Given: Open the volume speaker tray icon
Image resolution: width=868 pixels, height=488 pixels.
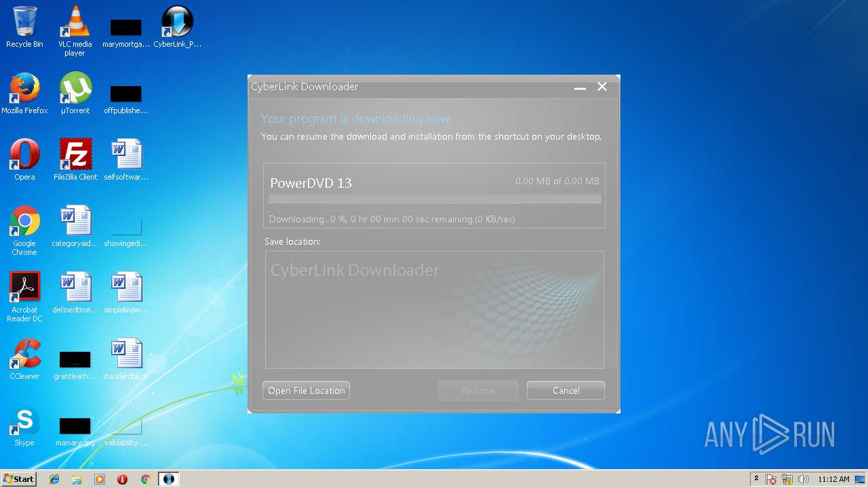Looking at the screenshot, I should pos(804,479).
